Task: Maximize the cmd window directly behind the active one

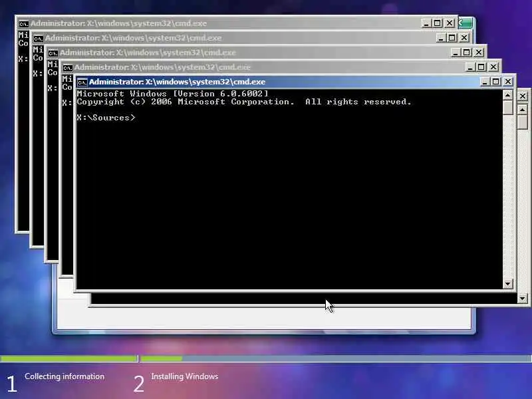Action: tap(481, 67)
